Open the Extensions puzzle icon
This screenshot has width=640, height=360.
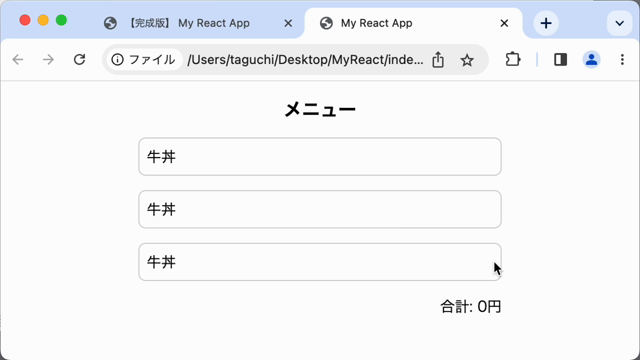click(512, 60)
